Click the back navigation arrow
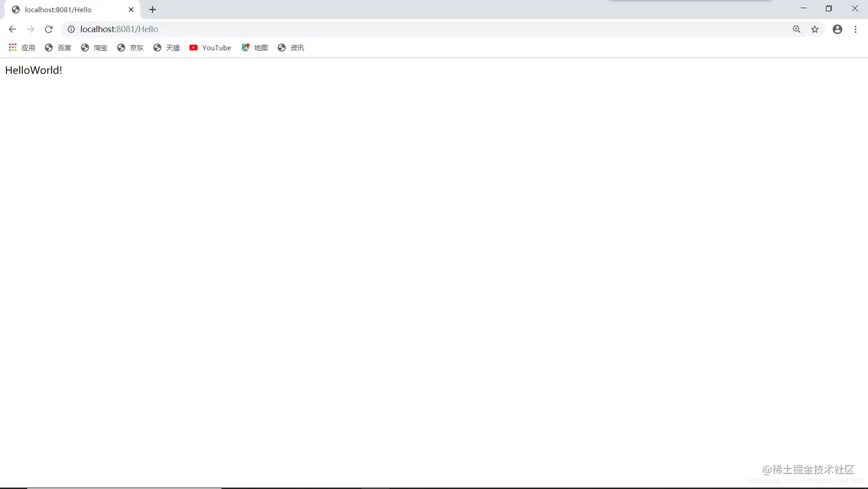Image resolution: width=868 pixels, height=489 pixels. (x=13, y=29)
